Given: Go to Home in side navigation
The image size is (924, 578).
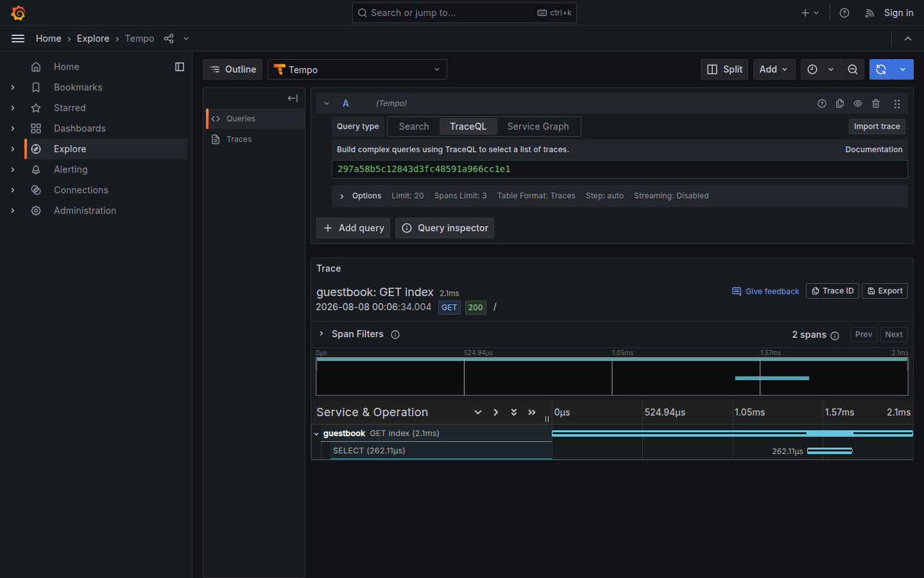Looking at the screenshot, I should pos(67,67).
